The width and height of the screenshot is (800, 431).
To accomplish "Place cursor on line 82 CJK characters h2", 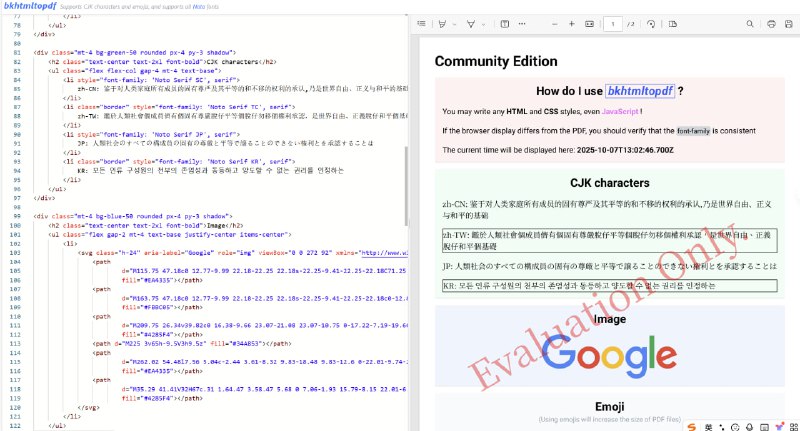I will click(162, 62).
